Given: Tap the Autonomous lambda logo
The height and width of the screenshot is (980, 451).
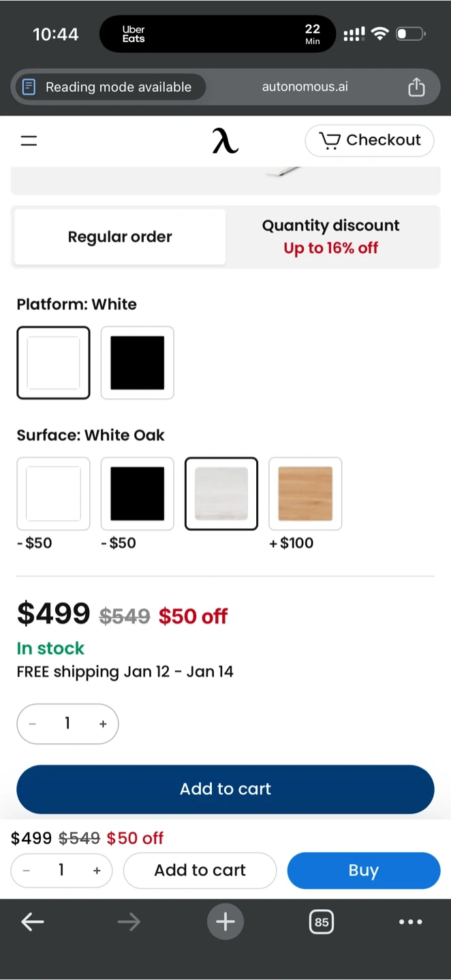Looking at the screenshot, I should [x=226, y=141].
